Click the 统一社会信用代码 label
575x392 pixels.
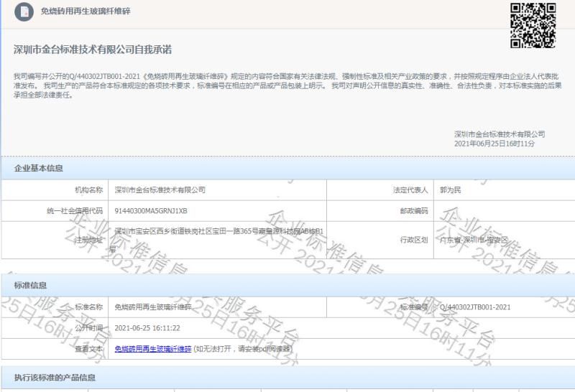click(x=75, y=210)
